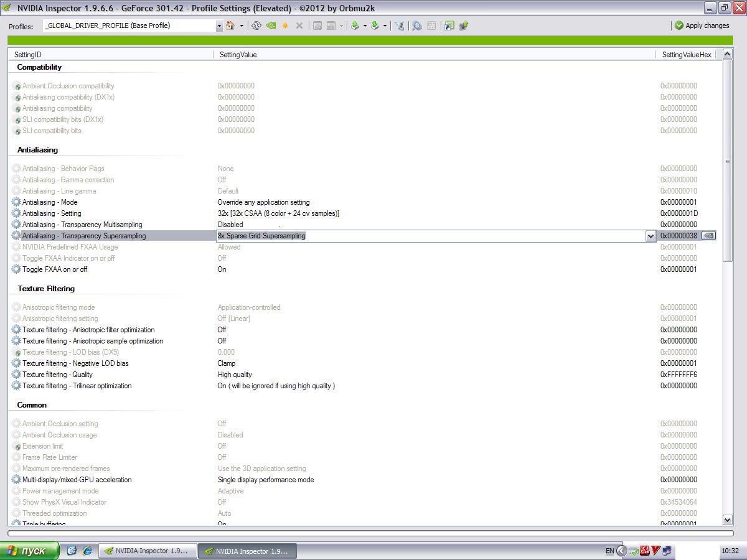Scan for modified profiles magnifier icon
Viewport: 747px width, 560px height.
coord(416,26)
